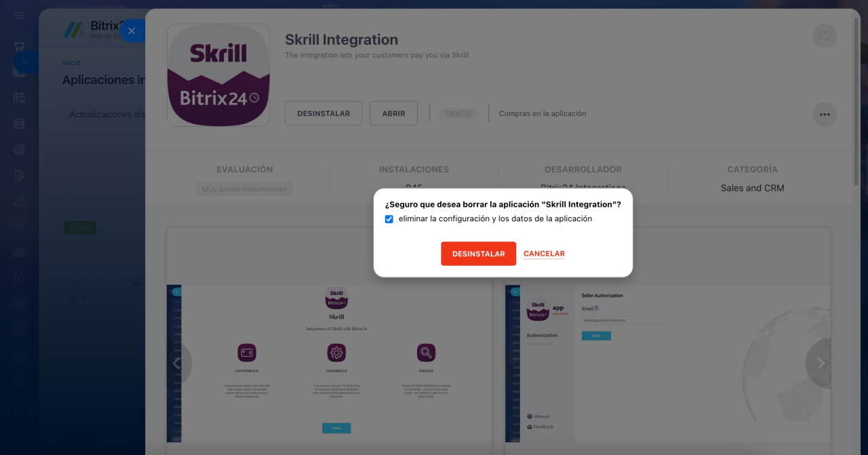868x455 pixels.
Task: Open the target goal icon in sidebar
Action: click(x=19, y=149)
